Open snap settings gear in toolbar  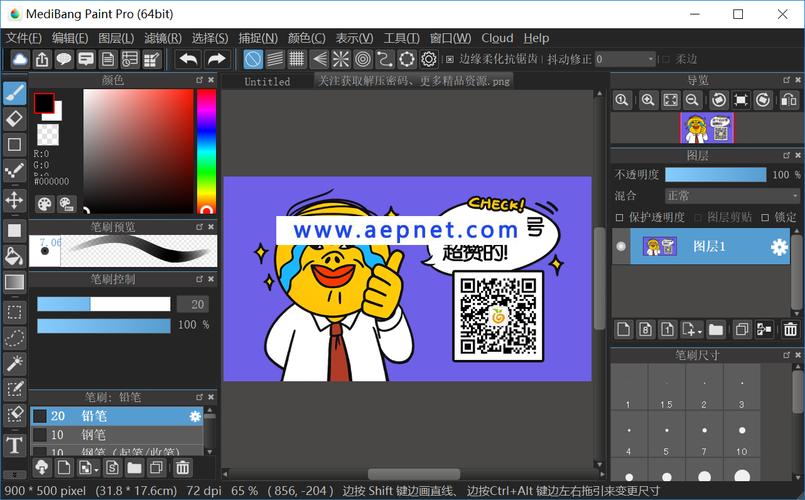click(429, 60)
